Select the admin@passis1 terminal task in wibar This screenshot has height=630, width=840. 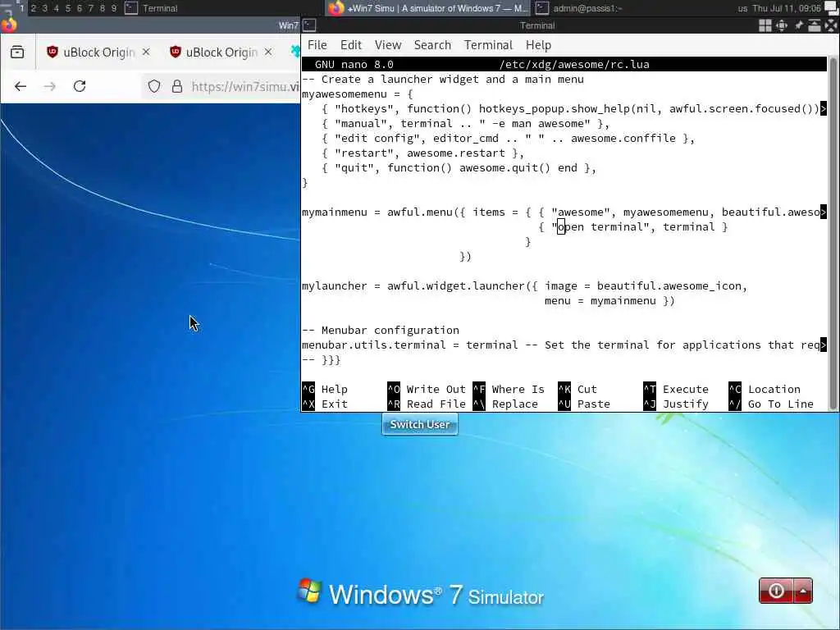(578, 8)
